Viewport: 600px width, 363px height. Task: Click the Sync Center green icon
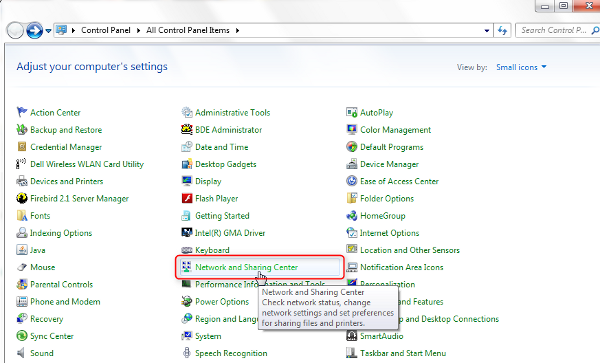pyautogui.click(x=22, y=336)
